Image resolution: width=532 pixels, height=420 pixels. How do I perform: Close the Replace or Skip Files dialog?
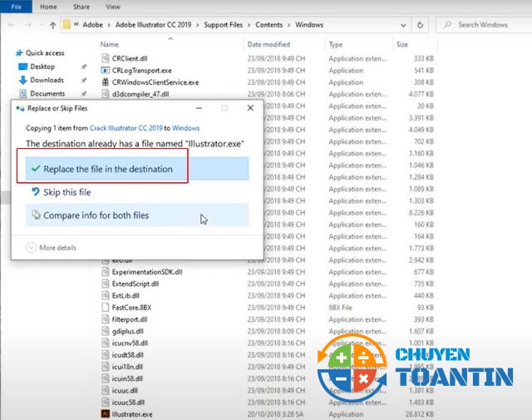pyautogui.click(x=250, y=108)
